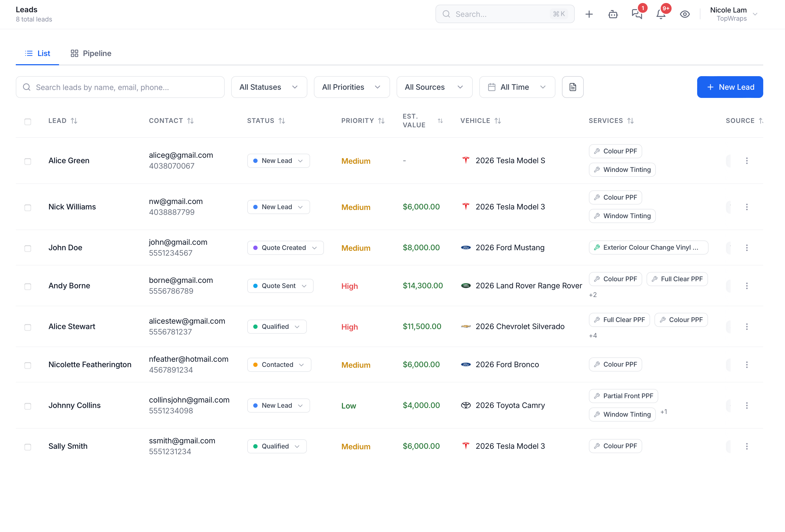This screenshot has height=532, width=785.
Task: Switch to the List tab
Action: (x=38, y=53)
